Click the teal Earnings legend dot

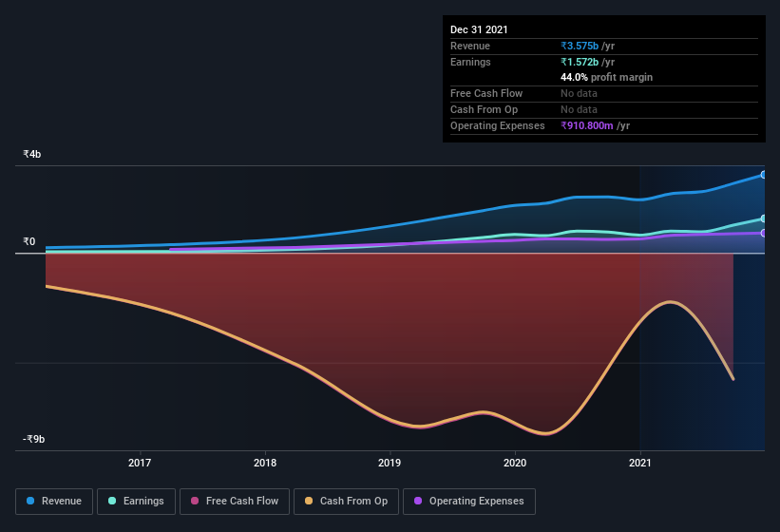point(112,501)
